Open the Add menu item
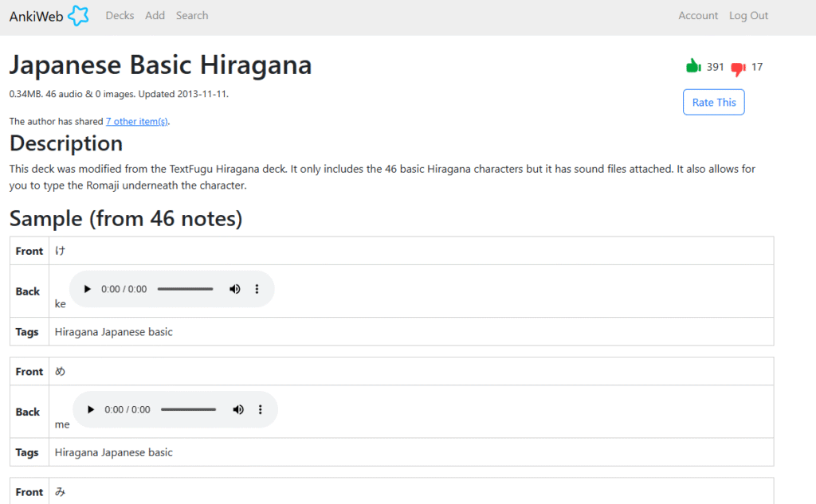Image resolution: width=816 pixels, height=504 pixels. (x=155, y=16)
